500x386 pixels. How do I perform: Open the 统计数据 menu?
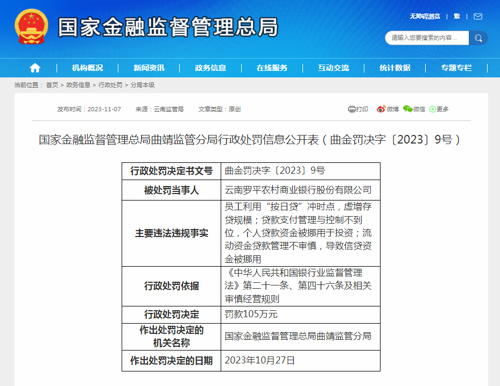coord(395,68)
